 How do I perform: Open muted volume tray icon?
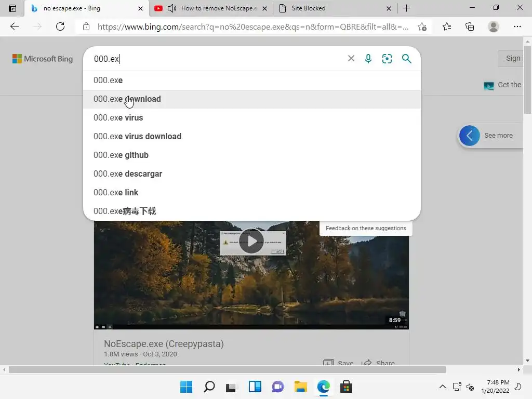(470, 387)
